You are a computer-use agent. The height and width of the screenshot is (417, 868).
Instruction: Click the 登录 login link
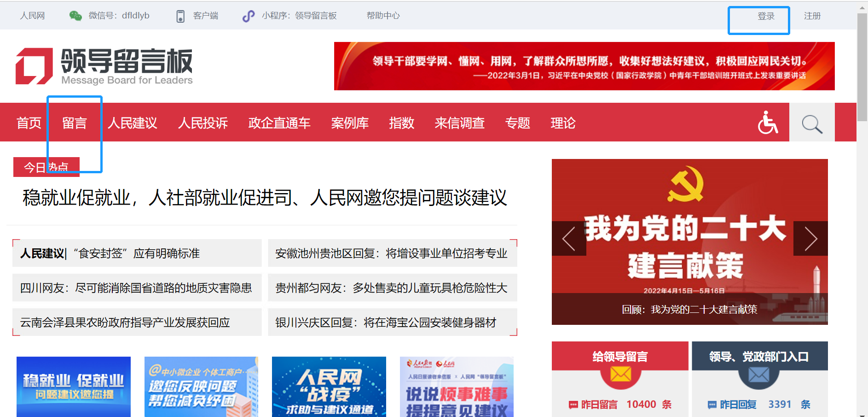766,16
